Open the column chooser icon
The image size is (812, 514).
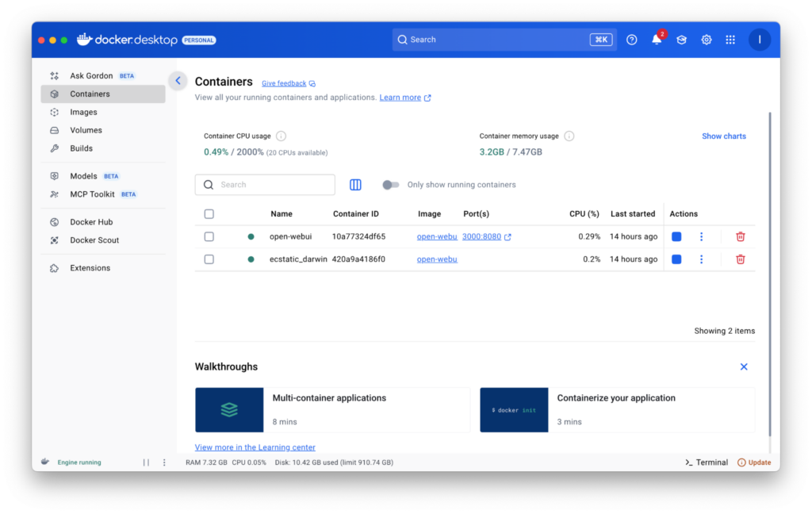click(355, 185)
